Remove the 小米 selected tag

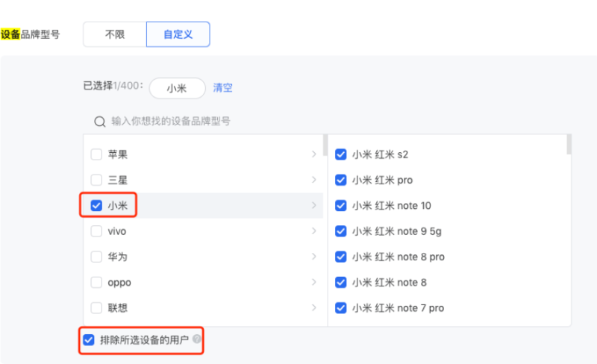(177, 88)
